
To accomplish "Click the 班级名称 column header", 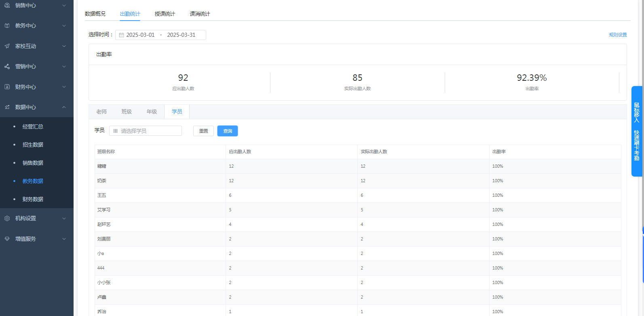I will tap(106, 152).
